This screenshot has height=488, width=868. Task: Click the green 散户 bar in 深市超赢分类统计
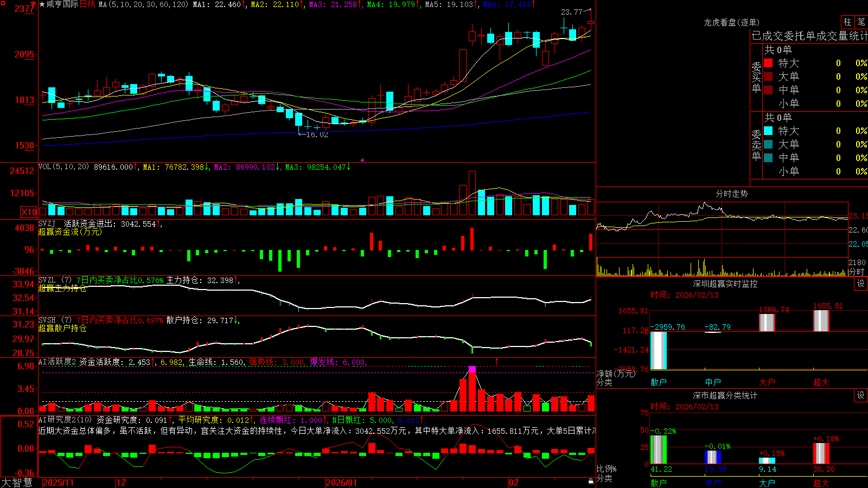pyautogui.click(x=659, y=450)
